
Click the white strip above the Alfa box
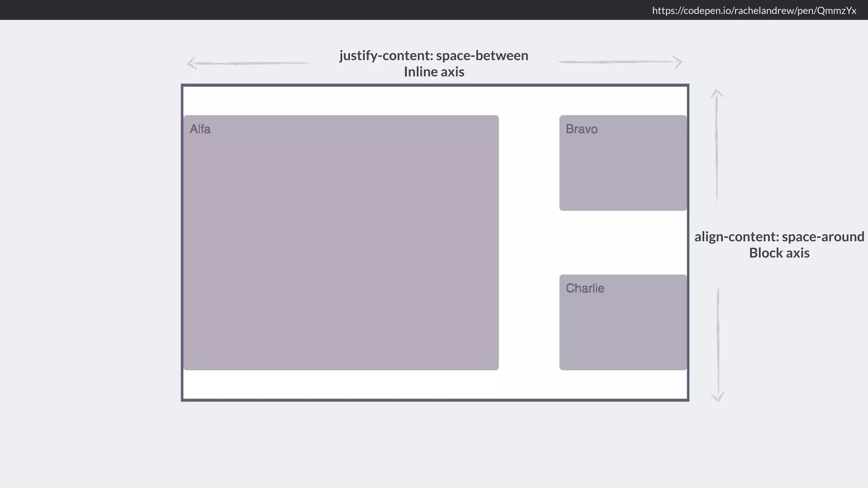[x=341, y=101]
